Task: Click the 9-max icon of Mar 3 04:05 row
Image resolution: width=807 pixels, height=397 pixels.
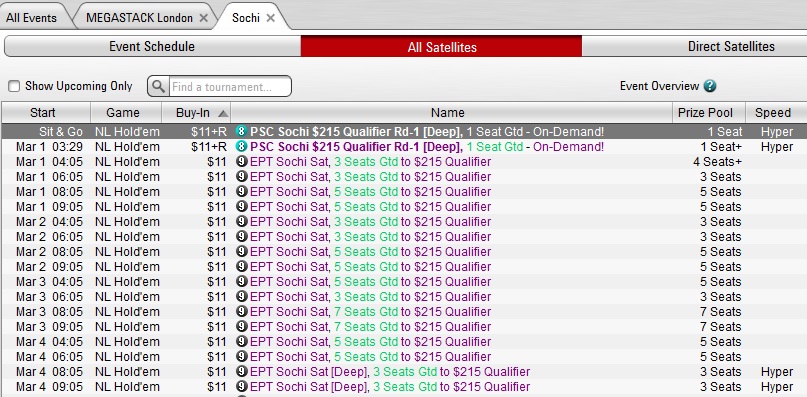Action: point(242,282)
